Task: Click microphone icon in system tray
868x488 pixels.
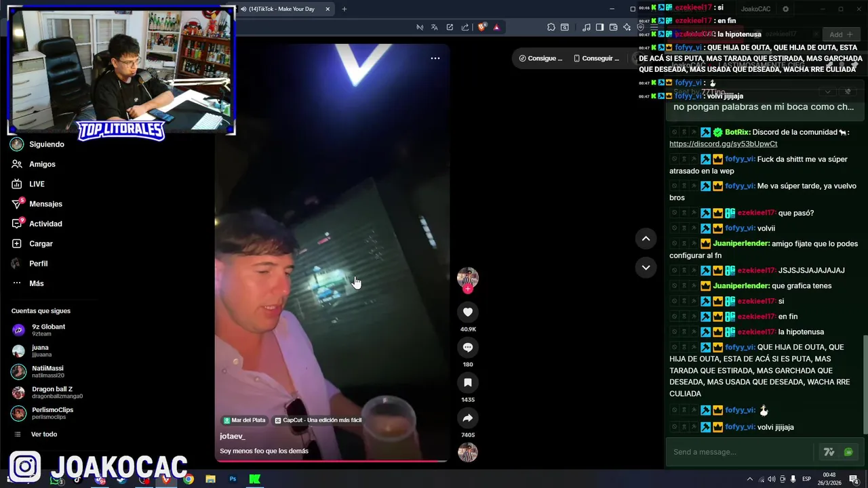Action: [793, 479]
